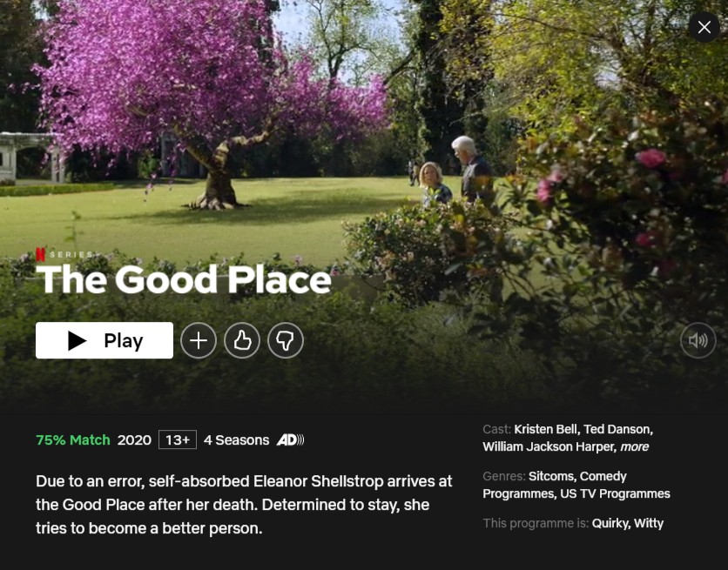
Task: Close the title details dialog
Action: [704, 27]
